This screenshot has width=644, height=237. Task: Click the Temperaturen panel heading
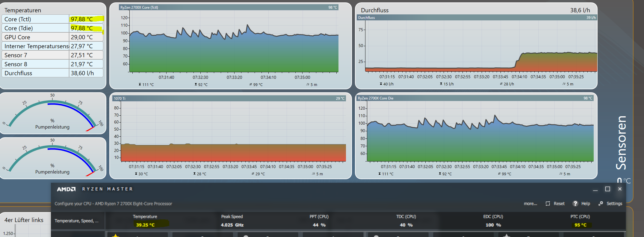click(23, 10)
